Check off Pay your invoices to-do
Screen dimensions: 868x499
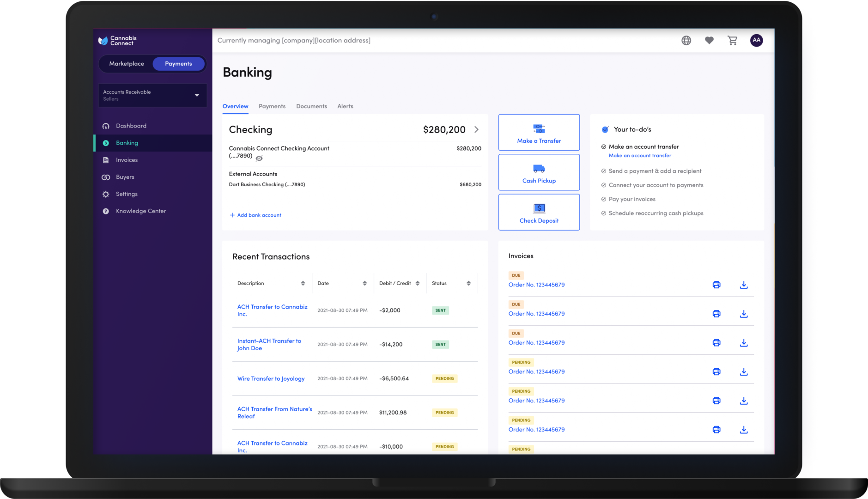tap(603, 199)
